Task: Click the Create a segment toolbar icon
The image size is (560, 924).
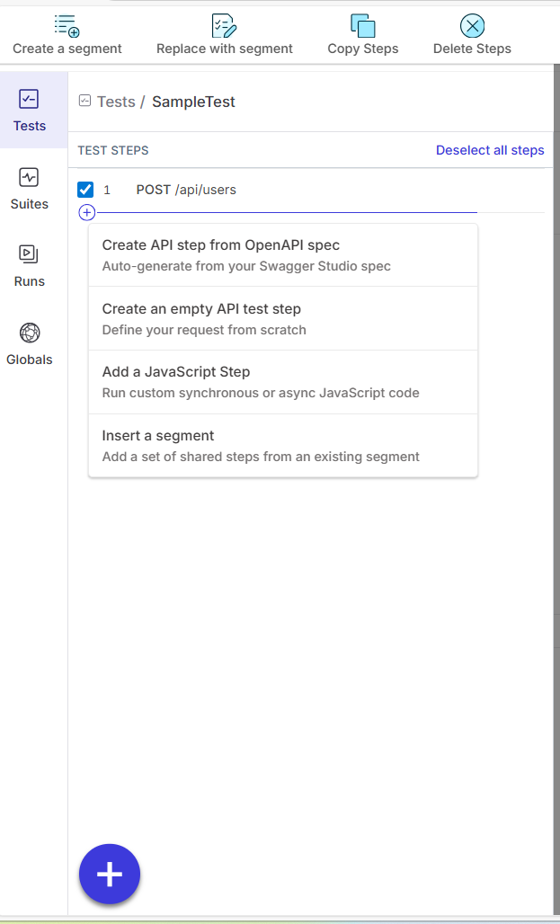Action: tap(66, 25)
